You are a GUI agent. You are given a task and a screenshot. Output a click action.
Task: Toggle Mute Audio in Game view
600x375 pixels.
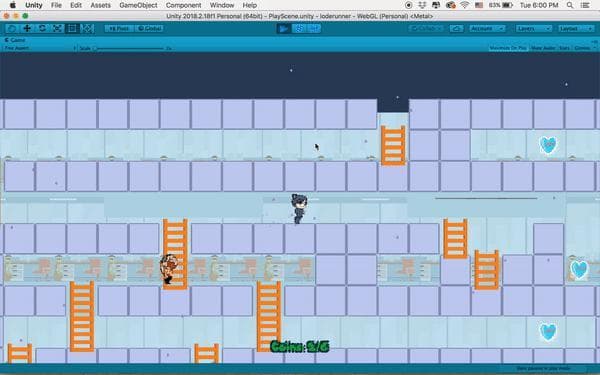tap(543, 48)
